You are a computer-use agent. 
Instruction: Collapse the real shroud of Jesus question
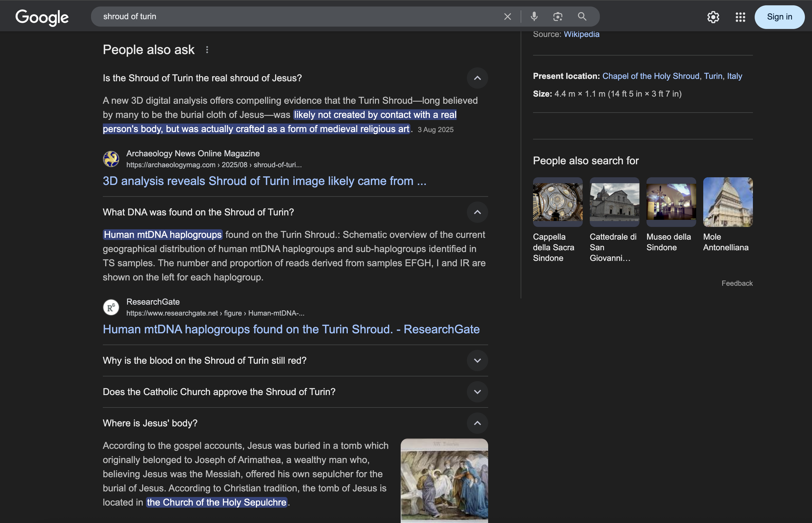477,78
